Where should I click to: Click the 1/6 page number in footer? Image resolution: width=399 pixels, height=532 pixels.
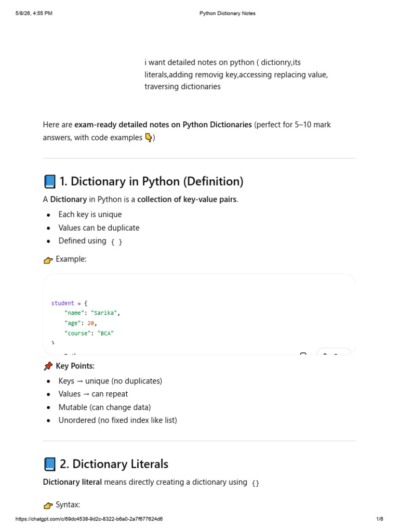click(x=380, y=519)
